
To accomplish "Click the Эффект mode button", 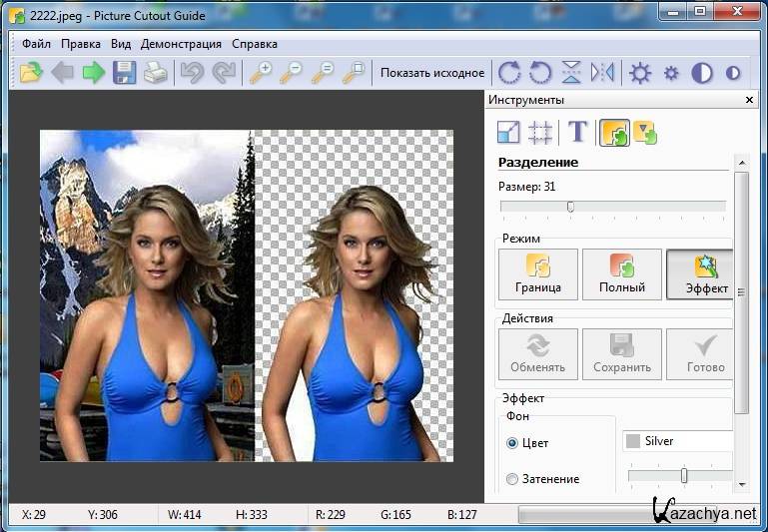I will tap(700, 274).
